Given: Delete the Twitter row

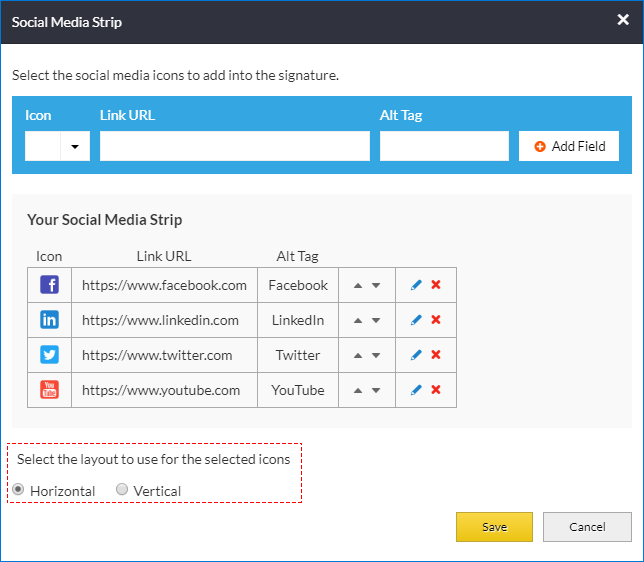Looking at the screenshot, I should (x=436, y=354).
